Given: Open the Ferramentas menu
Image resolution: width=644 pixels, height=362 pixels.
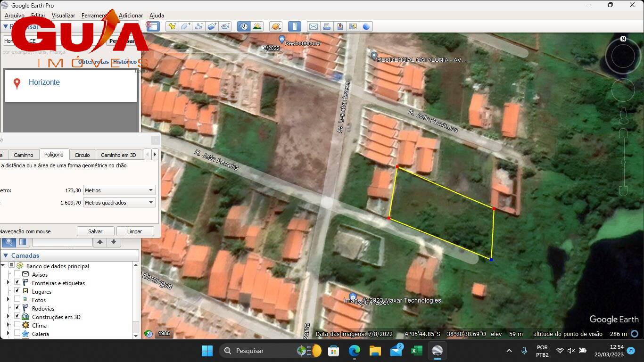Looking at the screenshot, I should pos(93,15).
